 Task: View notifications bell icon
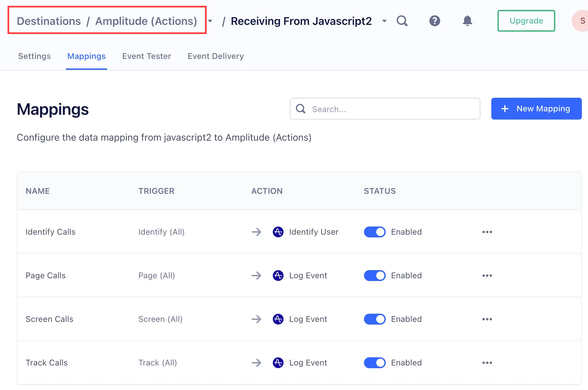(x=467, y=21)
